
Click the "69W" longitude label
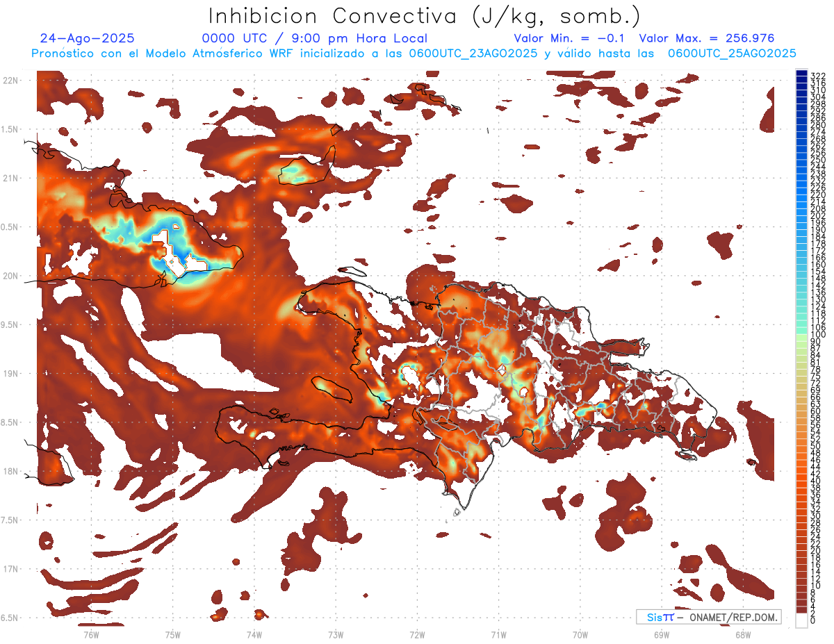click(661, 635)
